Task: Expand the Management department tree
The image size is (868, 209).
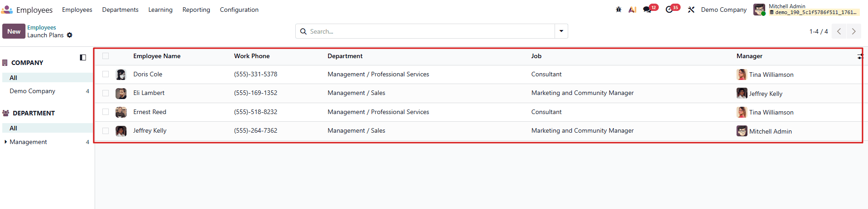Action: coord(5,142)
